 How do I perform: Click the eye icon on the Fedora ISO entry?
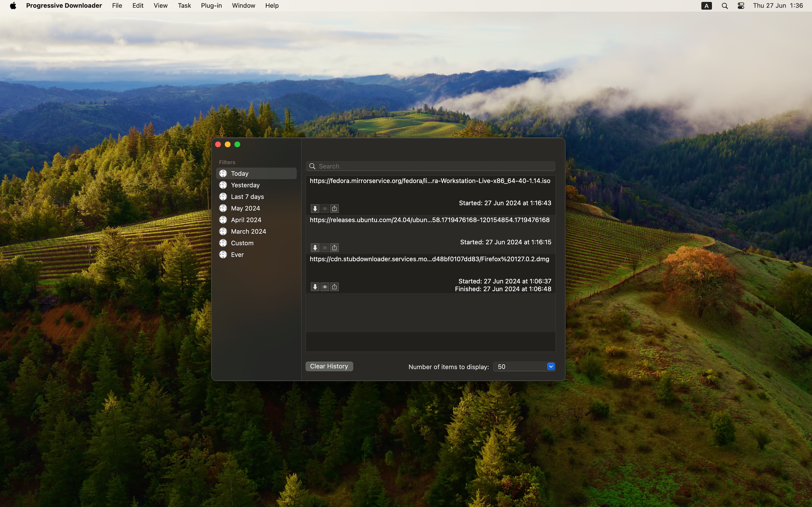point(325,208)
